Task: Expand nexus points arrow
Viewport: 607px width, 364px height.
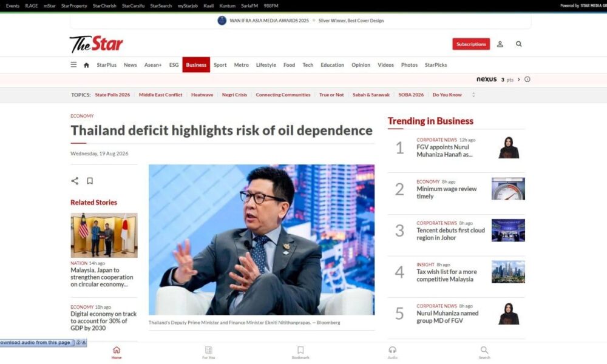Action: (x=519, y=79)
